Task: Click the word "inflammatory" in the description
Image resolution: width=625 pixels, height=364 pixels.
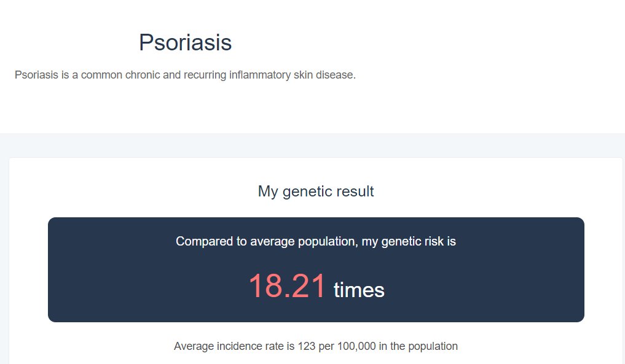Action: tap(259, 75)
